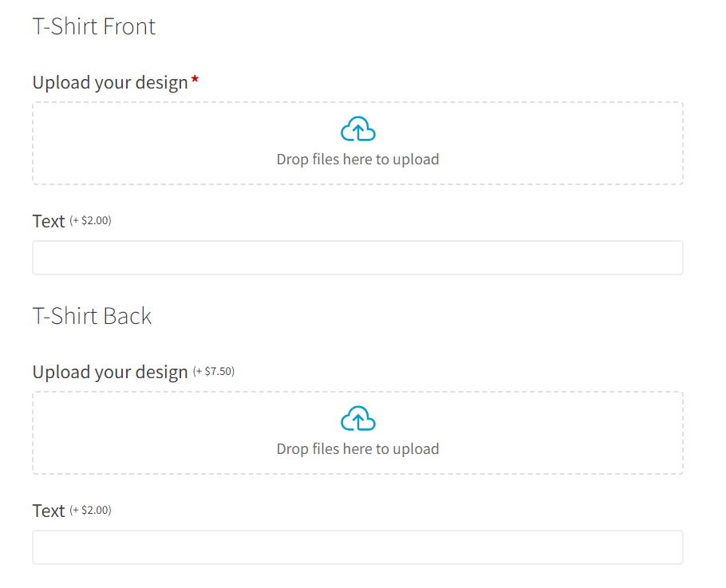Screen dimensions: 726x588
Task: Open the front Drop files here to upload area
Action: (357, 144)
